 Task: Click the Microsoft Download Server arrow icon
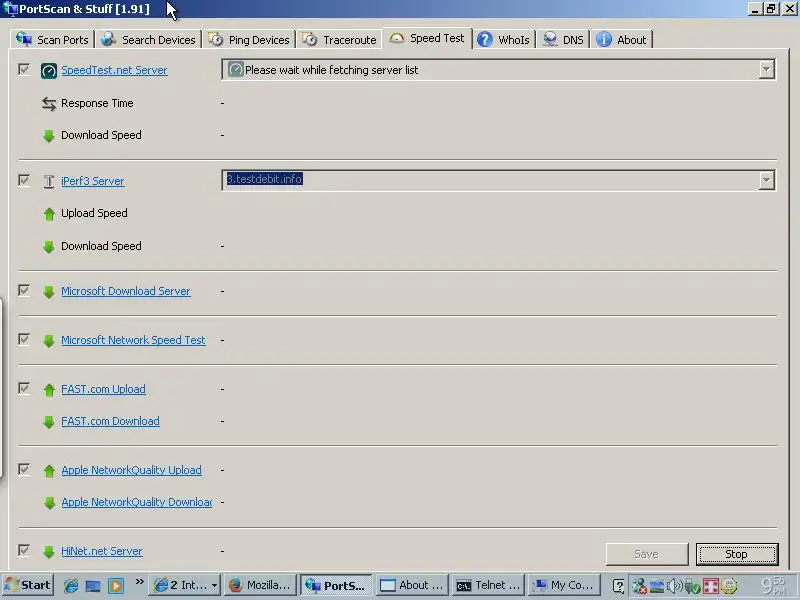[x=48, y=292]
